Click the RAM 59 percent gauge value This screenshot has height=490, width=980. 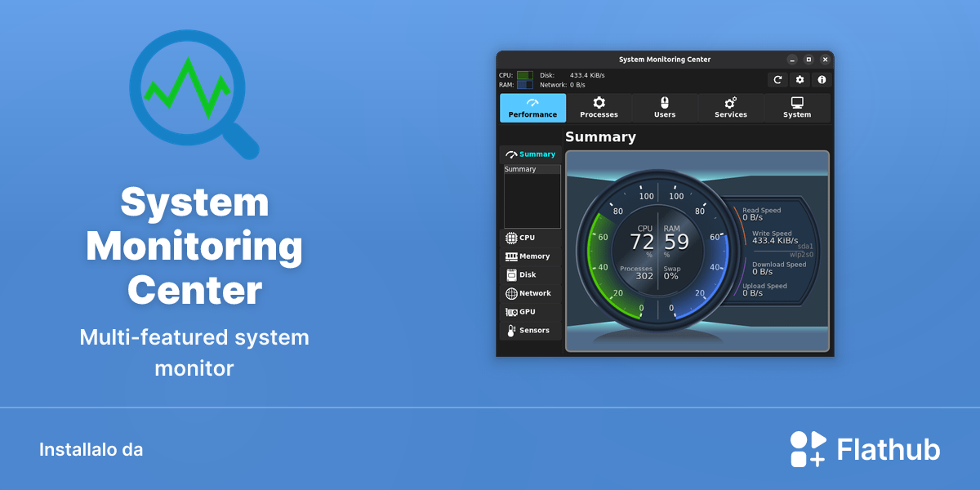coord(676,243)
